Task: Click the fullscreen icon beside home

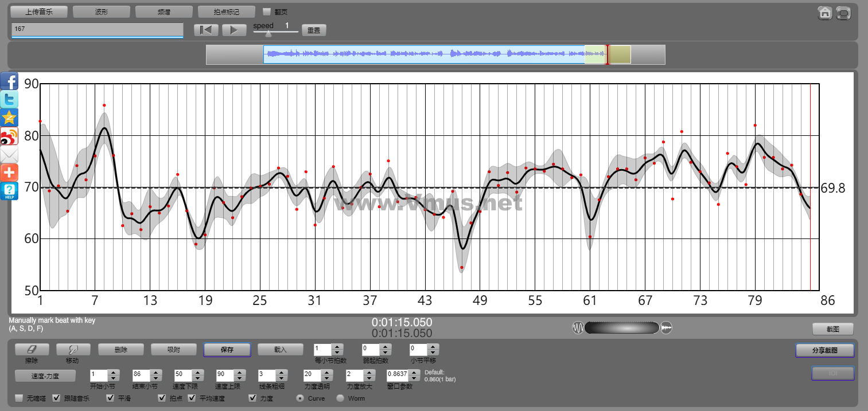Action: 843,13
